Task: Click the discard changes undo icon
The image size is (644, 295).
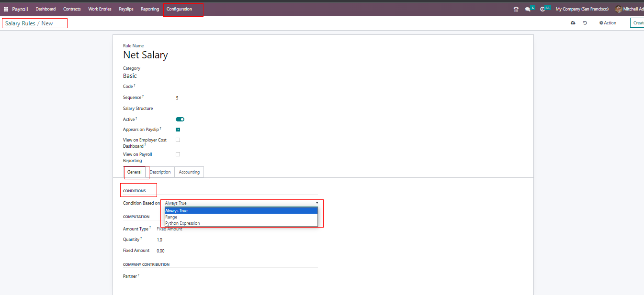Action: (585, 23)
